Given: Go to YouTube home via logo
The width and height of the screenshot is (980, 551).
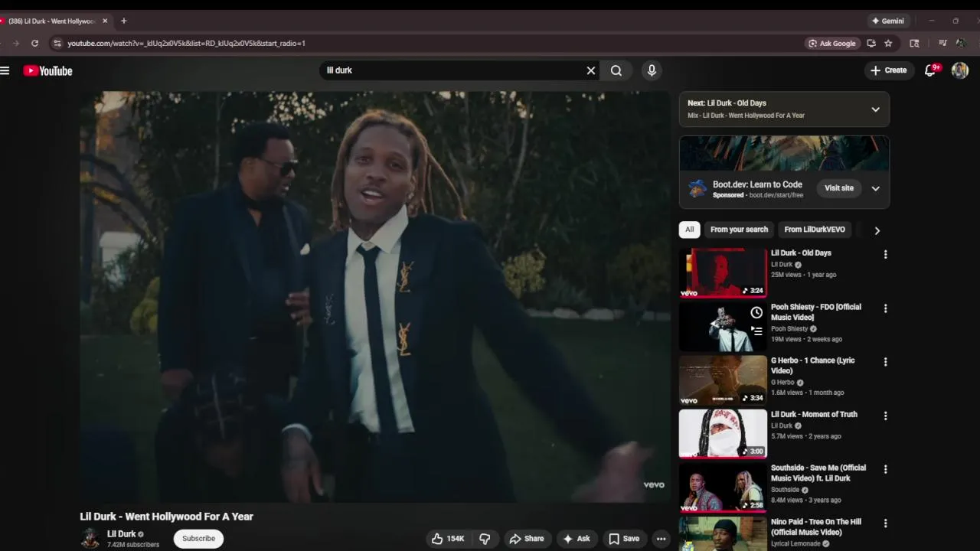Looking at the screenshot, I should point(47,71).
